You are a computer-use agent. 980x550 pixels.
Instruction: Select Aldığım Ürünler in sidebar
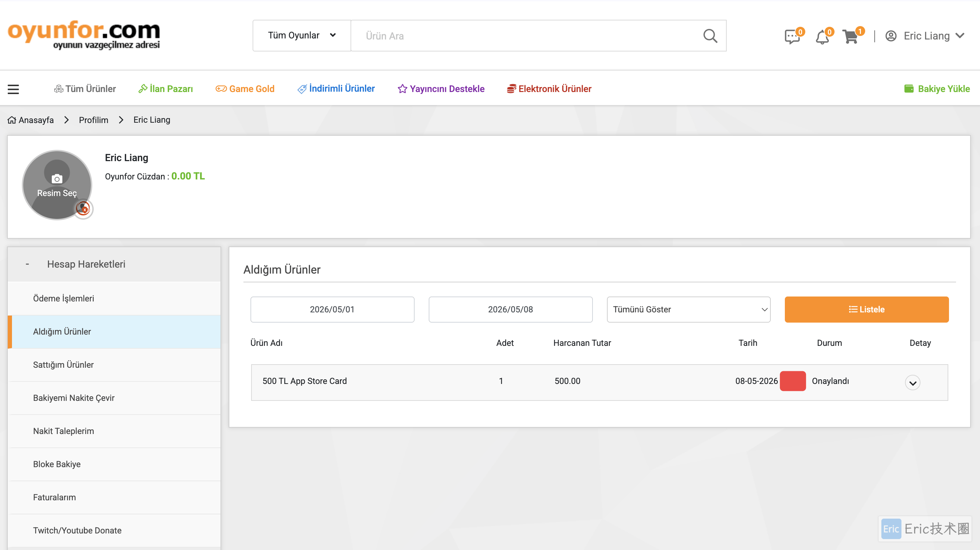tap(114, 331)
